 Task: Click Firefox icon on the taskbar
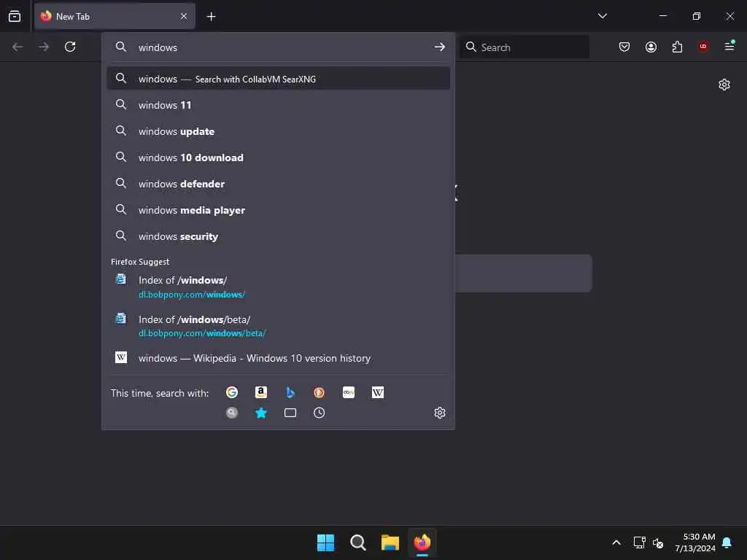422,542
